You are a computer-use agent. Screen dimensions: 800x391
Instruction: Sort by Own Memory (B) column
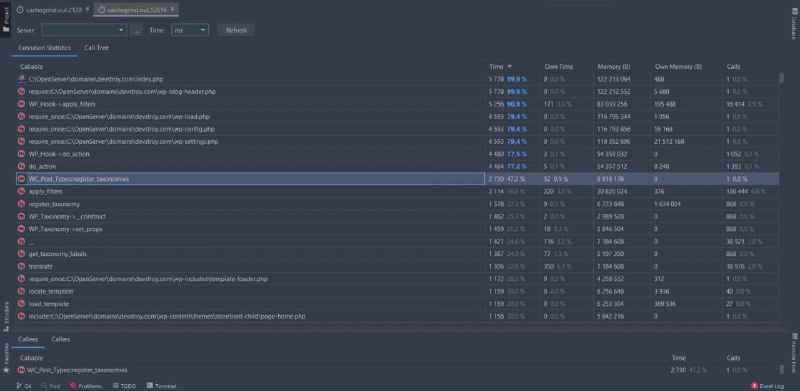tap(678, 67)
